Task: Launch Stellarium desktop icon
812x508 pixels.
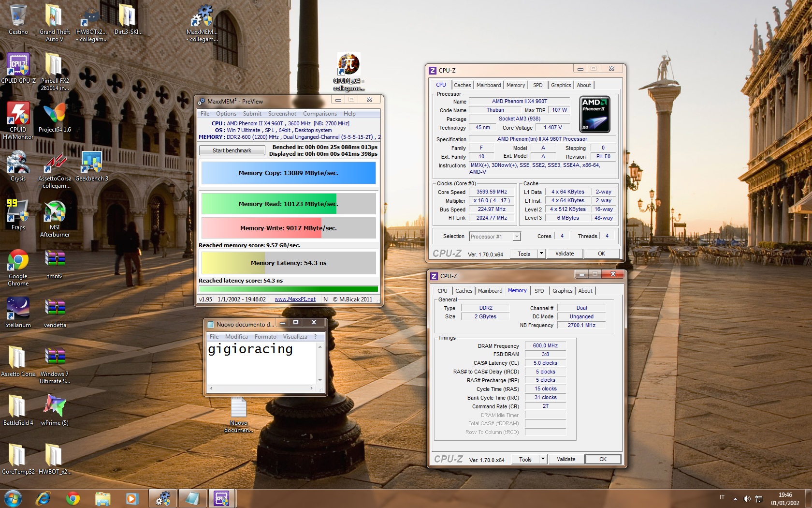Action: coord(18,313)
